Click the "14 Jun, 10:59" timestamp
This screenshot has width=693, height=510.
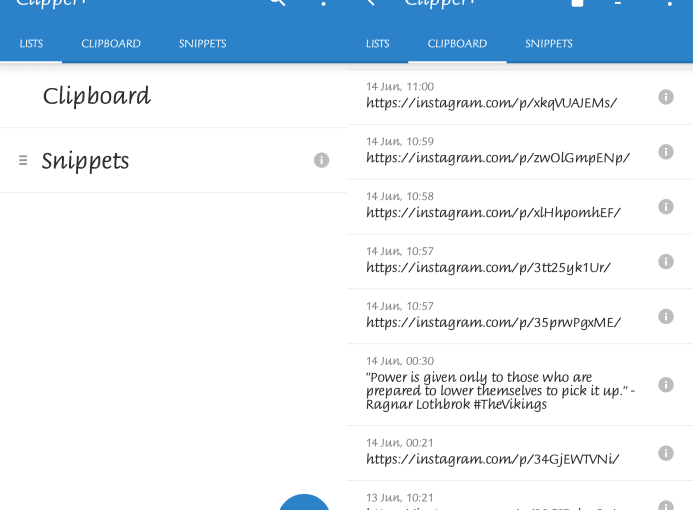click(x=400, y=141)
